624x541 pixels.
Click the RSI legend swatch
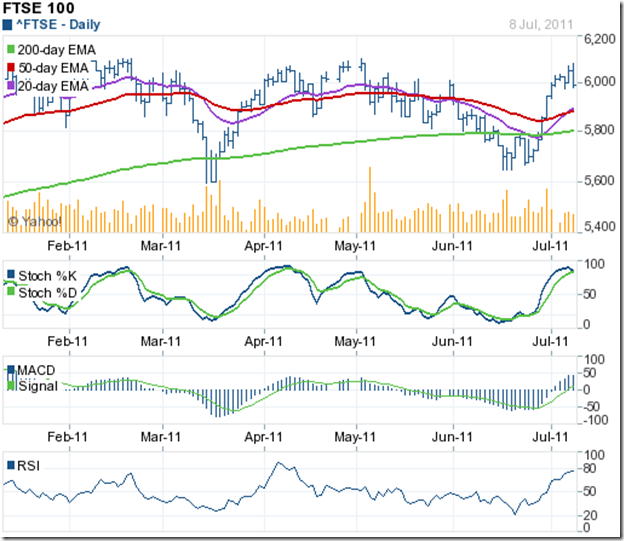pyautogui.click(x=10, y=465)
